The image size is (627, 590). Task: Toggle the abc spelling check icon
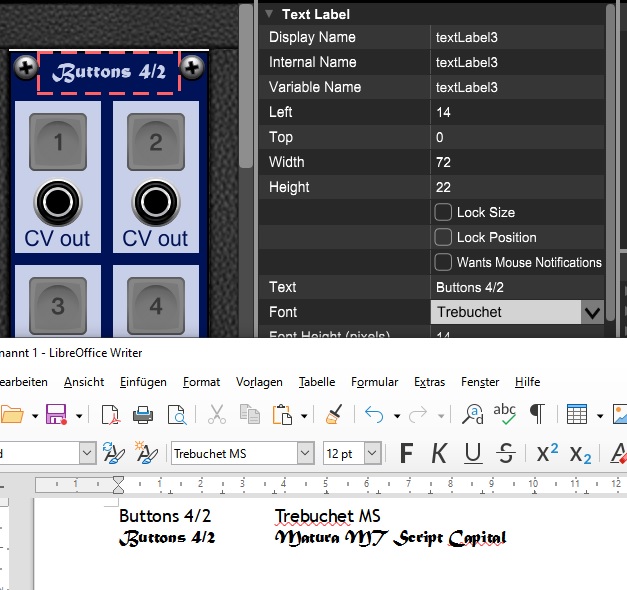(x=504, y=414)
